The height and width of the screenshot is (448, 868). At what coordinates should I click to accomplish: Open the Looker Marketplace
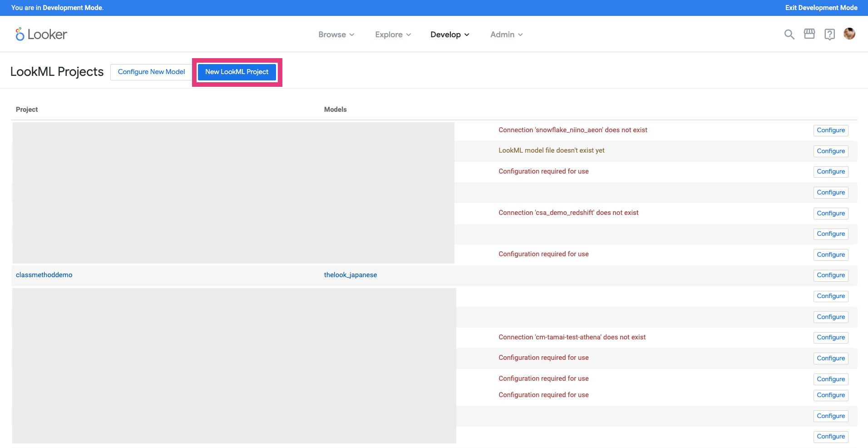click(x=809, y=34)
